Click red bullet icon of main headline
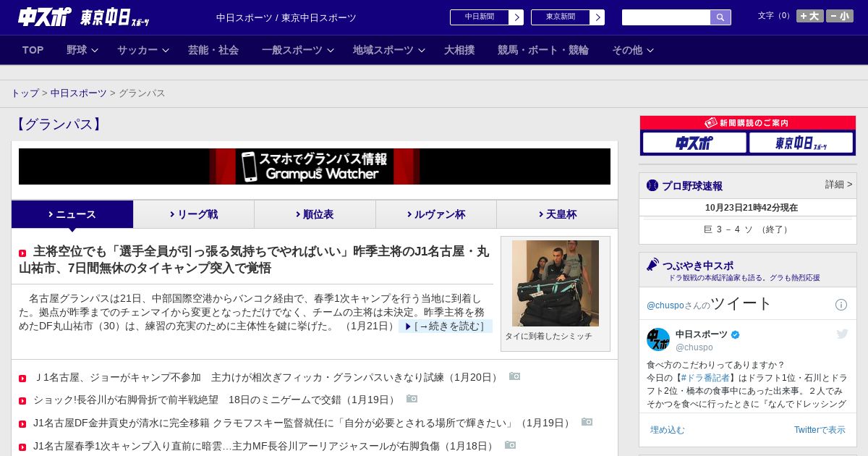 click(22, 253)
